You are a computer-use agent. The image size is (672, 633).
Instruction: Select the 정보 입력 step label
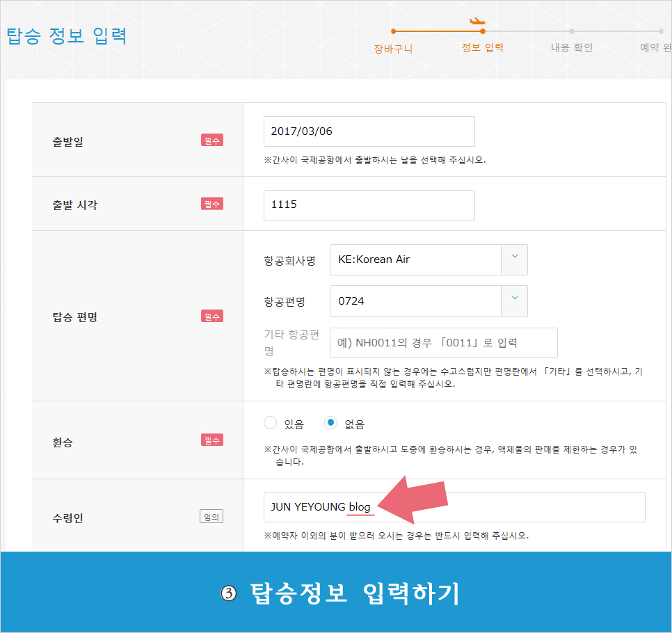[482, 48]
